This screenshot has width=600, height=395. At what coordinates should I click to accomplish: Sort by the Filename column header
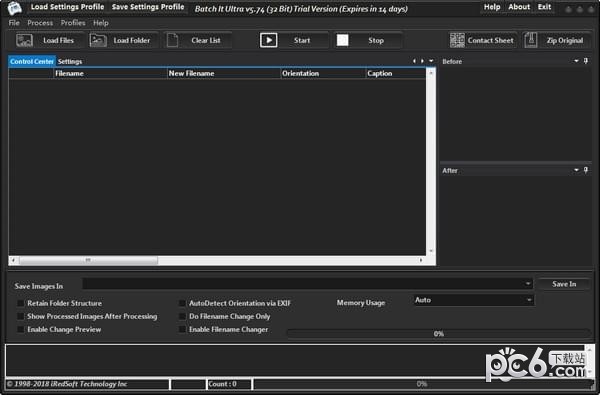[x=110, y=73]
